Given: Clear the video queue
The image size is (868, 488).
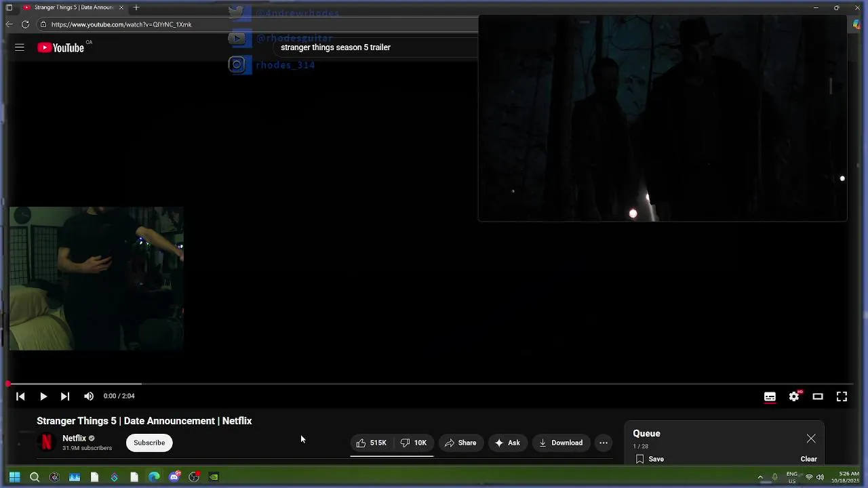Looking at the screenshot, I should tap(808, 459).
